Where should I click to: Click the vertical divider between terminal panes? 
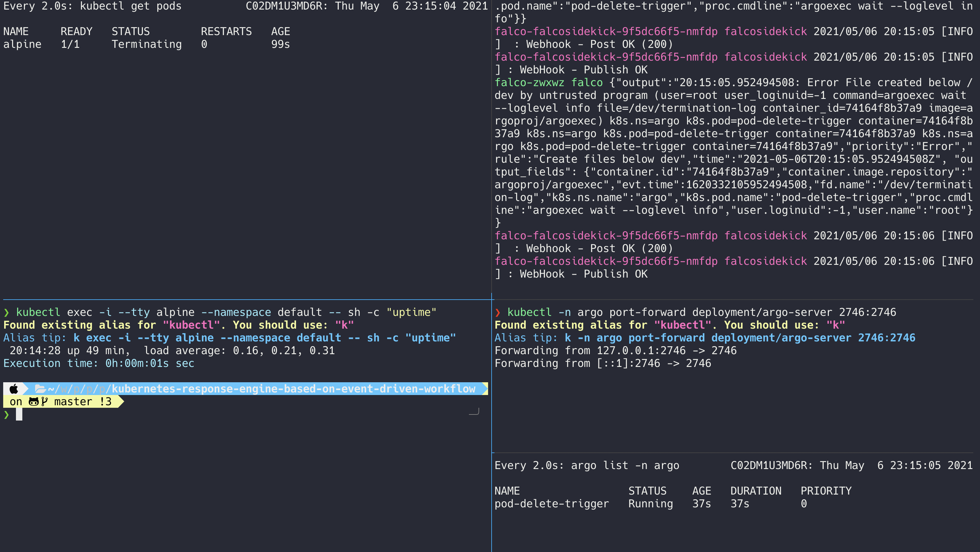492,228
